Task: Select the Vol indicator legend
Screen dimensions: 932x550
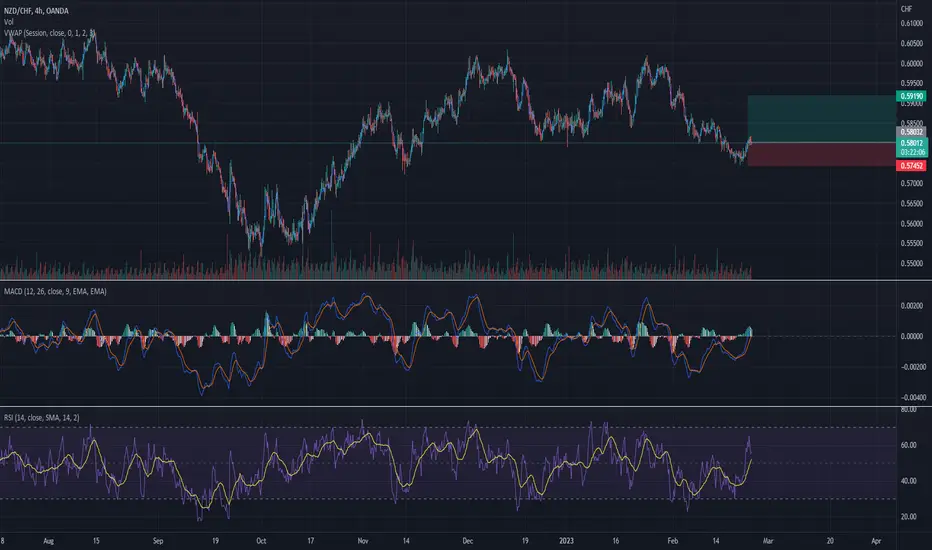Action: pos(9,22)
